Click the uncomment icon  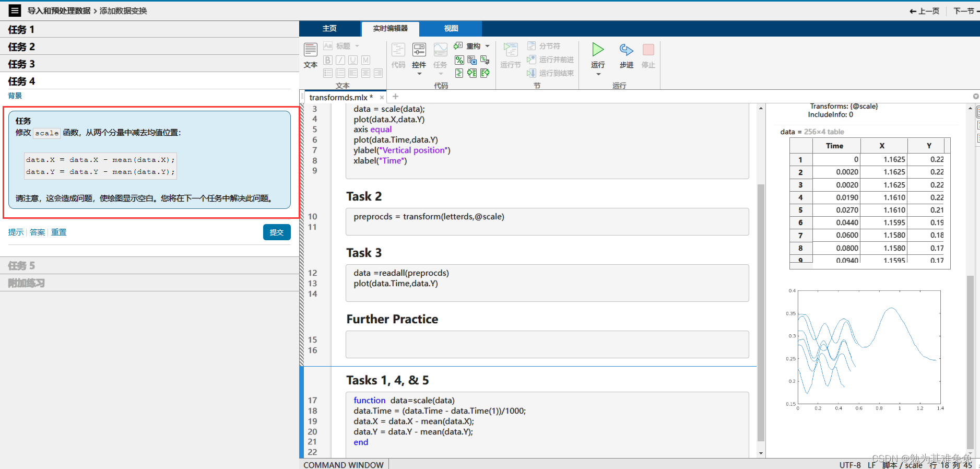pos(472,60)
